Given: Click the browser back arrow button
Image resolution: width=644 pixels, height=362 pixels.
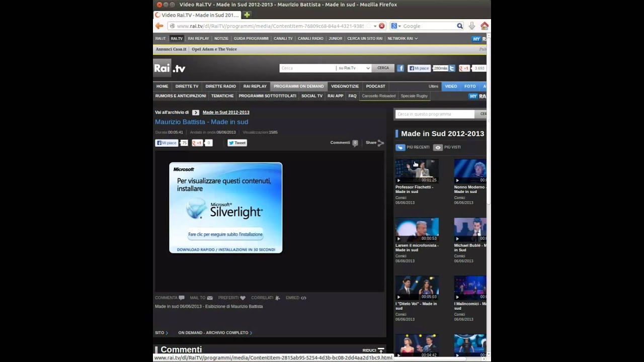Looking at the screenshot, I should point(159,26).
